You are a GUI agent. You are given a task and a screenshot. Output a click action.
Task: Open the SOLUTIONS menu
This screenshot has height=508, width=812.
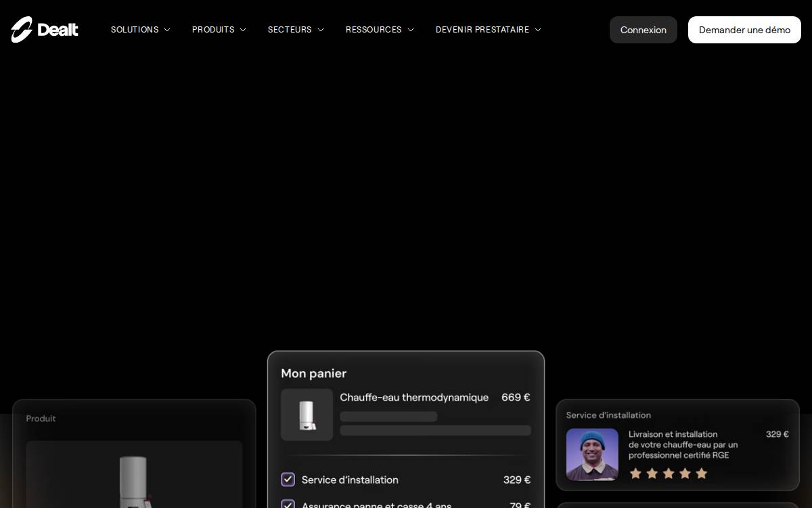pyautogui.click(x=141, y=30)
